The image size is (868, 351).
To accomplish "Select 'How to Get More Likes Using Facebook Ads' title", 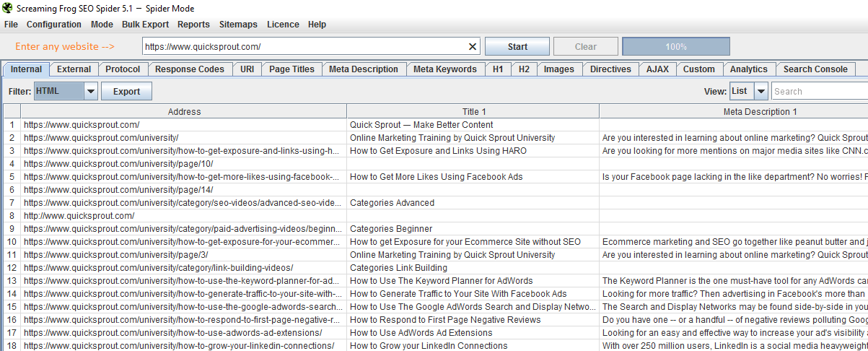I will pyautogui.click(x=473, y=177).
